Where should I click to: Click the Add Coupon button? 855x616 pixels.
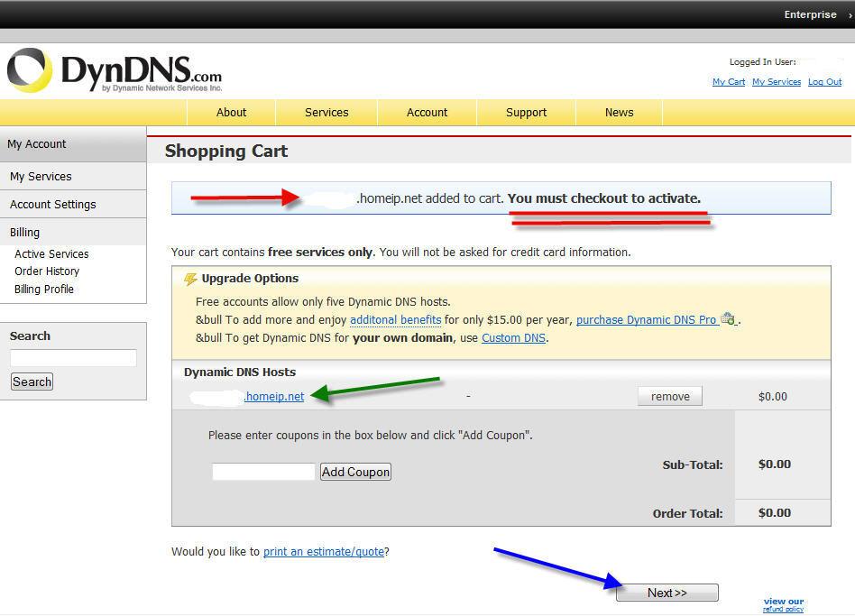pos(355,472)
